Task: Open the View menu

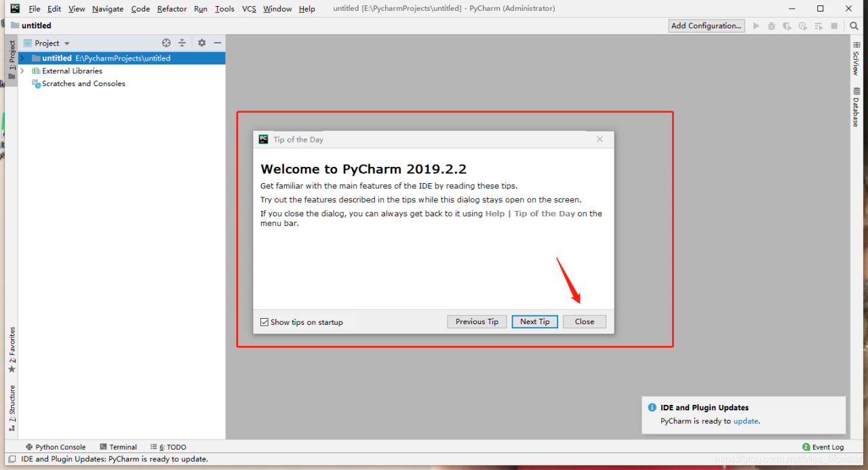Action: 77,9
